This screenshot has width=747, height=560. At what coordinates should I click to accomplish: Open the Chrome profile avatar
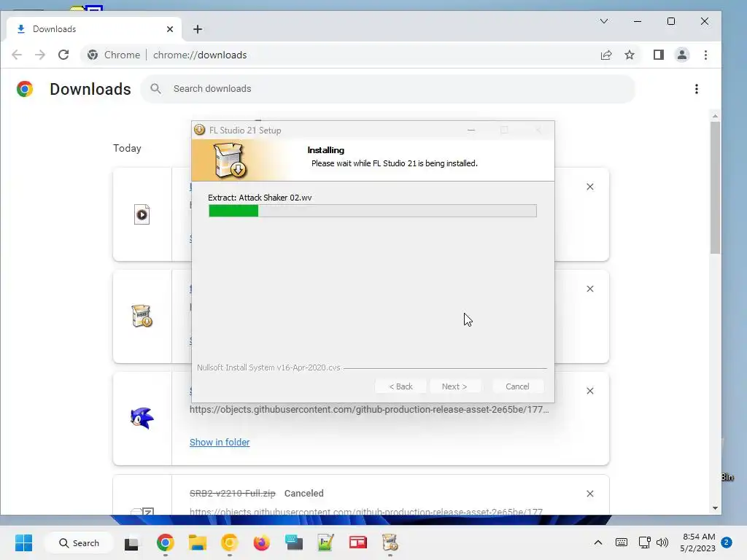click(682, 55)
